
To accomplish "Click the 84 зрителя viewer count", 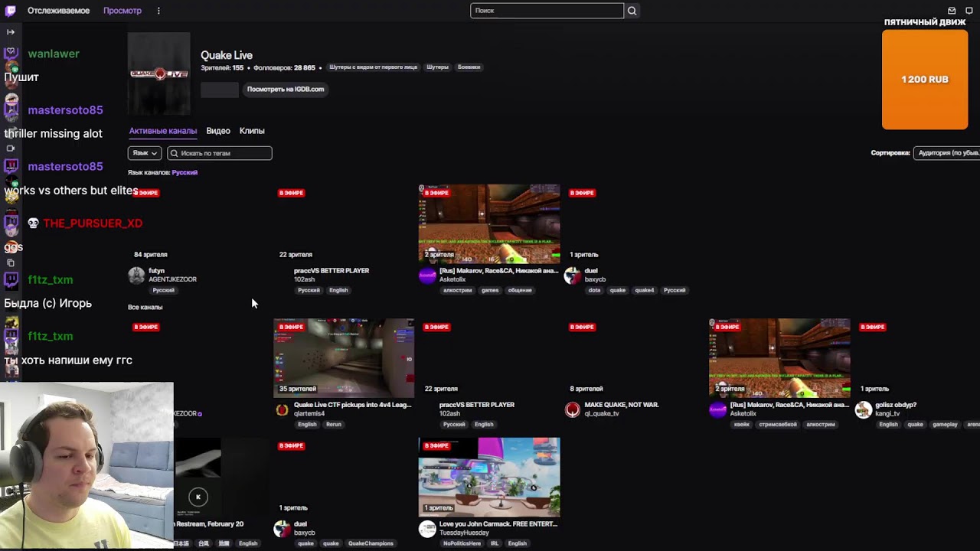I will click(150, 255).
